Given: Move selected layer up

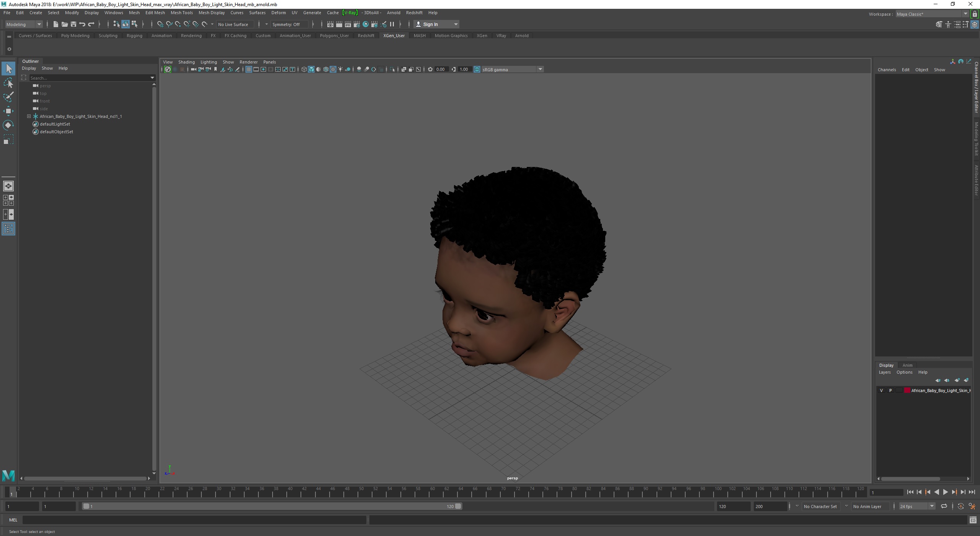Looking at the screenshot, I should click(x=938, y=380).
